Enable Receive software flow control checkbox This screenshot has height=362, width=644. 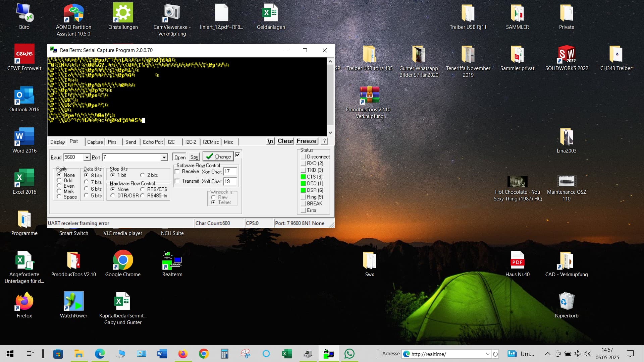[x=177, y=171]
